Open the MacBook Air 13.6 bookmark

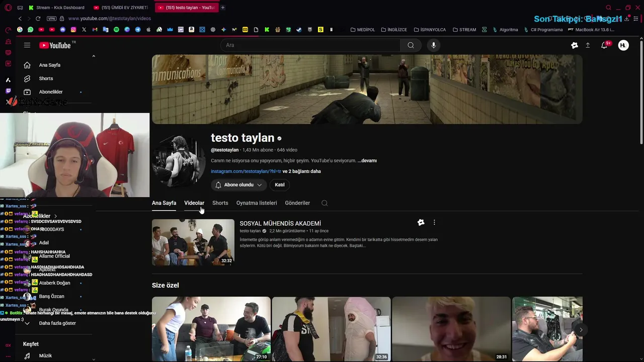click(x=591, y=30)
